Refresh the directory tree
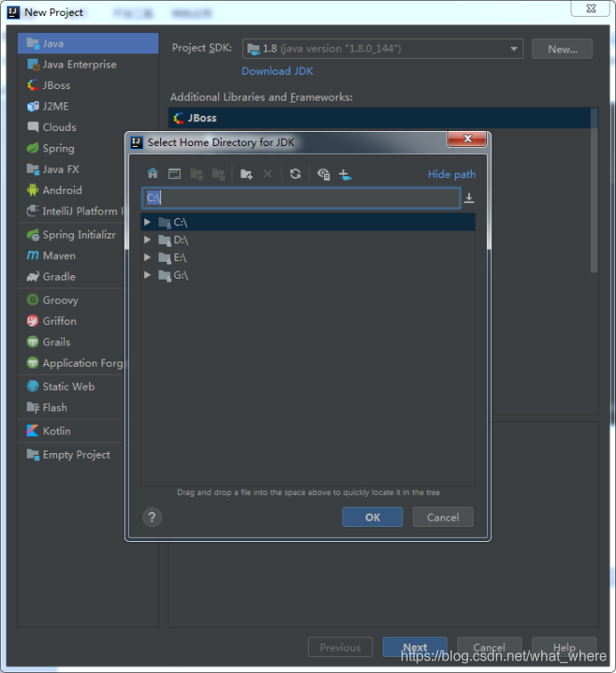This screenshot has width=616, height=673. [296, 174]
